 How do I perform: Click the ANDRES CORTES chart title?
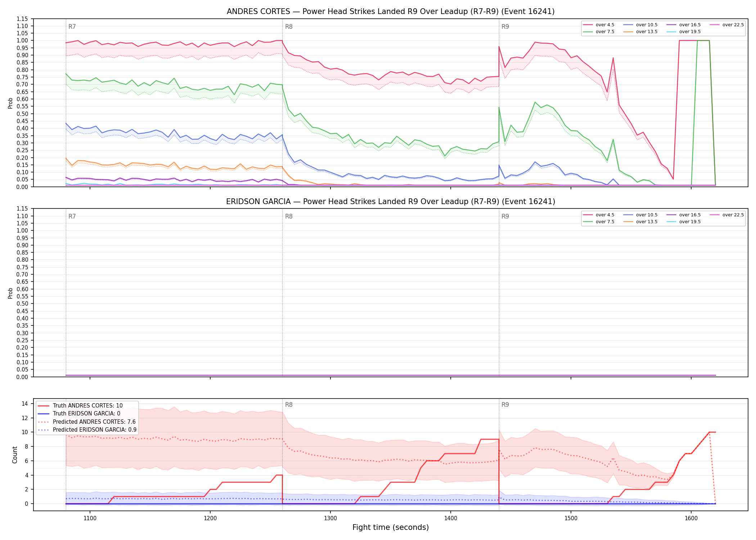click(x=391, y=12)
